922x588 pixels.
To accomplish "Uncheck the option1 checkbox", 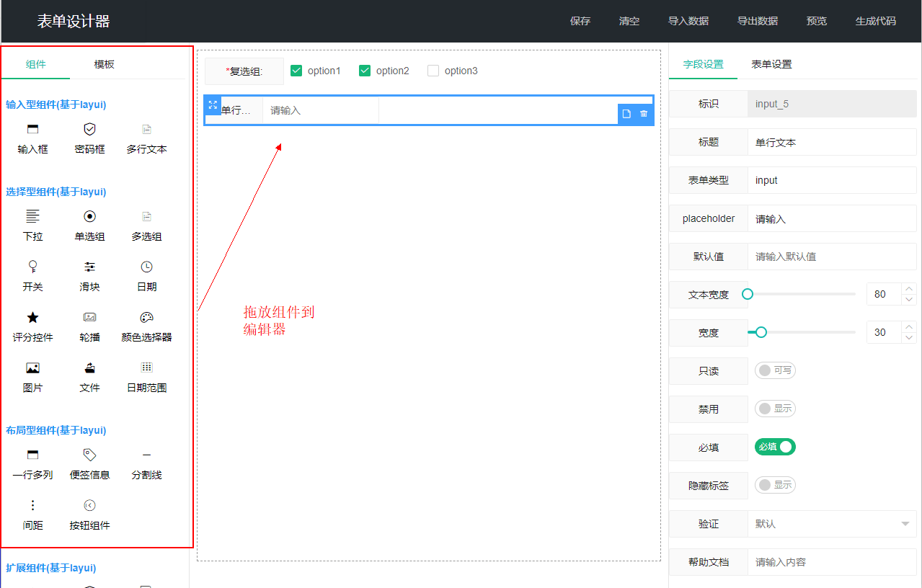I will [x=296, y=71].
